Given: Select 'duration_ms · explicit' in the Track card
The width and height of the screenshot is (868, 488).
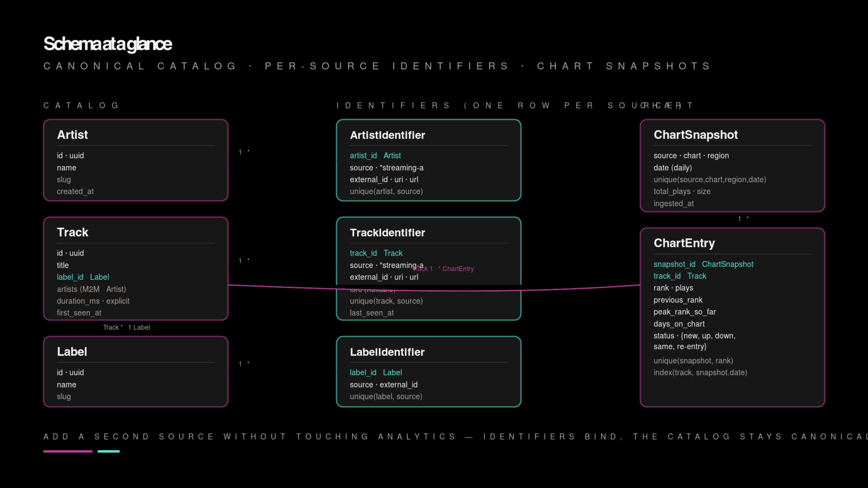Looking at the screenshot, I should pyautogui.click(x=93, y=301).
